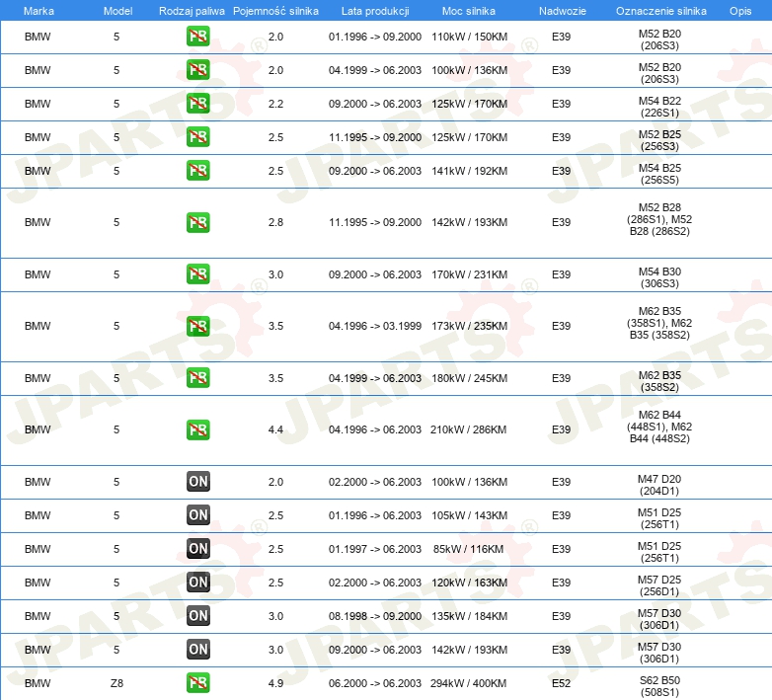Click the "Pojemność silnika" column header
The height and width of the screenshot is (700, 772).
click(x=275, y=10)
